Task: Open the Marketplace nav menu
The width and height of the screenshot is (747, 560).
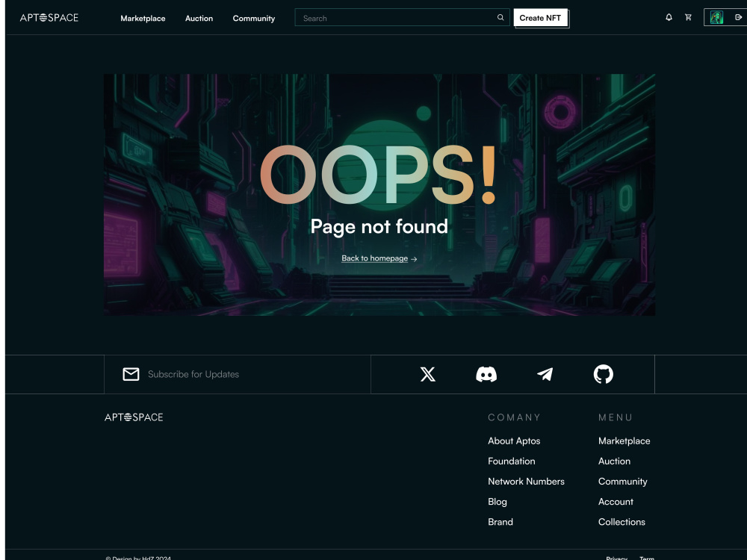Action: pos(143,18)
